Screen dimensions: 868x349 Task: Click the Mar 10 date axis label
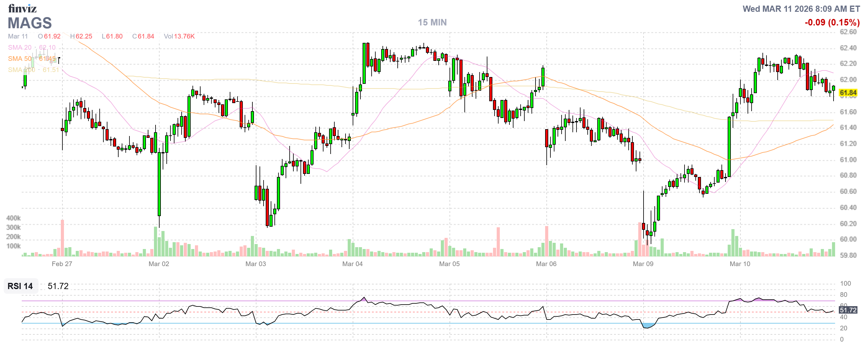(739, 264)
